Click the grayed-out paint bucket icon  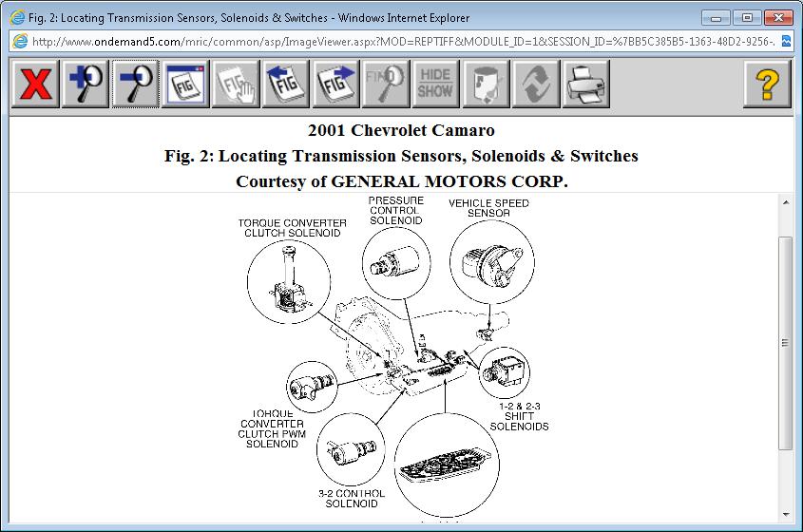pos(486,85)
